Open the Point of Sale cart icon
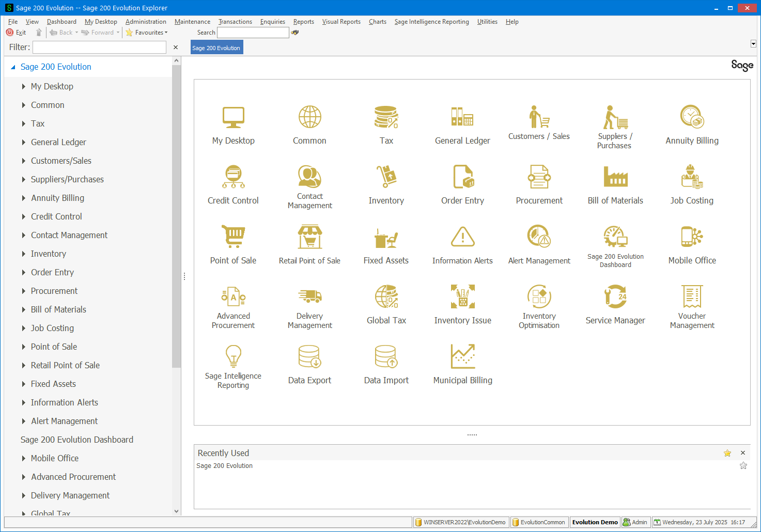The image size is (761, 532). coord(234,237)
